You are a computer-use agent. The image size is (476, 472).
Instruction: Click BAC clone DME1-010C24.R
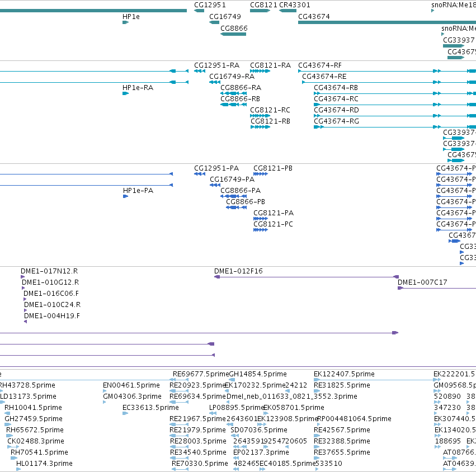[x=52, y=305]
